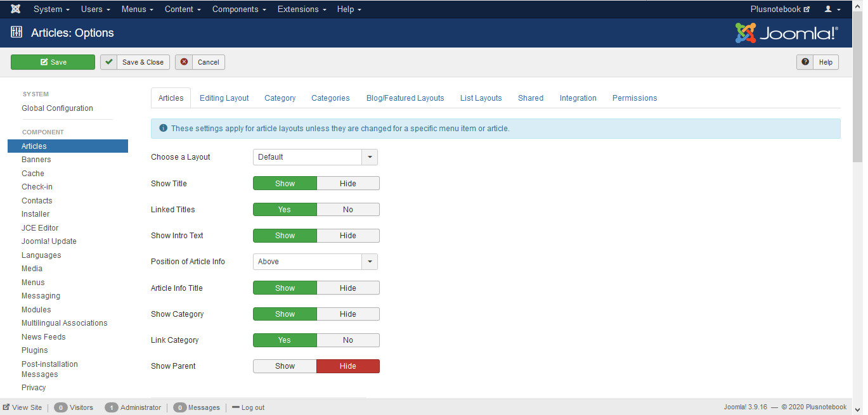Click the Articles Options sliders icon
The width and height of the screenshot is (868, 415).
click(16, 32)
